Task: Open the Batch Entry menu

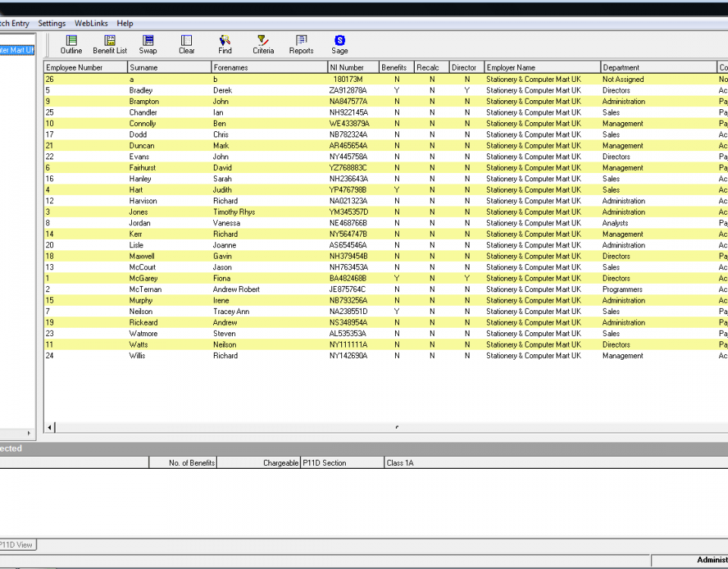Action: tap(14, 24)
